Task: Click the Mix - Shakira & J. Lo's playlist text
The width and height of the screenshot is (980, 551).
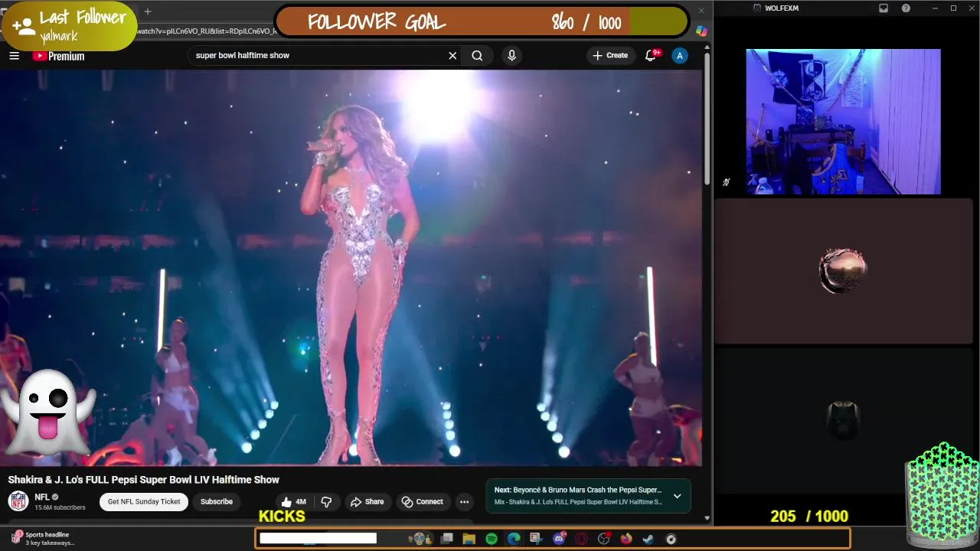Action: pyautogui.click(x=578, y=502)
